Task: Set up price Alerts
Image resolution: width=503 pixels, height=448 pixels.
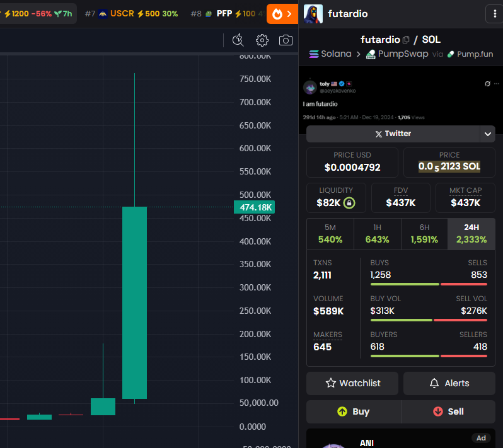Action: coord(449,383)
